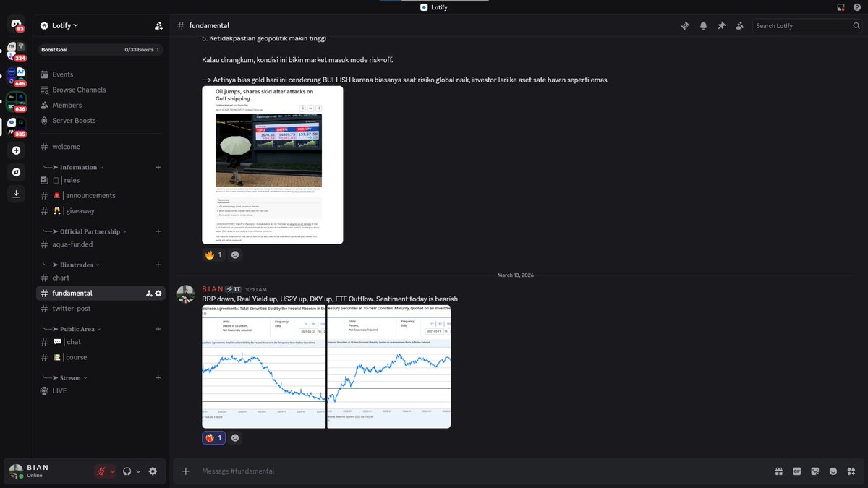Viewport: 868px width, 488px height.
Task: Toggle headphones deafen button
Action: coord(127,471)
